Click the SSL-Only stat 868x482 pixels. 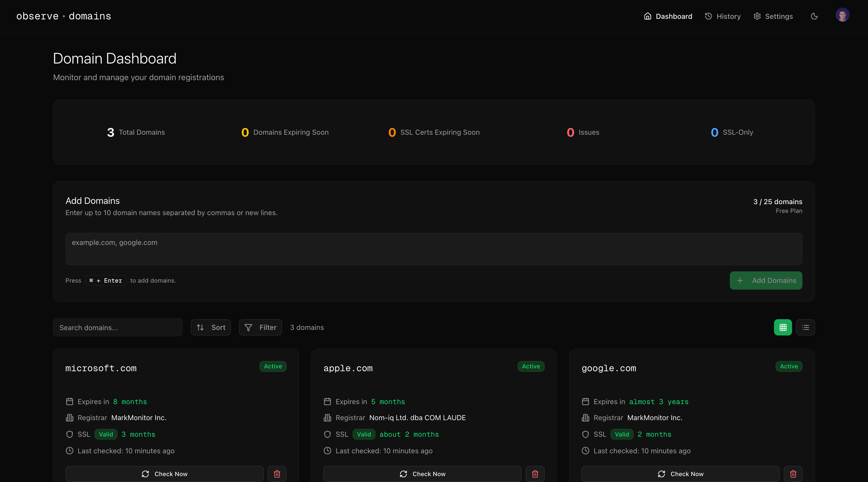point(732,132)
